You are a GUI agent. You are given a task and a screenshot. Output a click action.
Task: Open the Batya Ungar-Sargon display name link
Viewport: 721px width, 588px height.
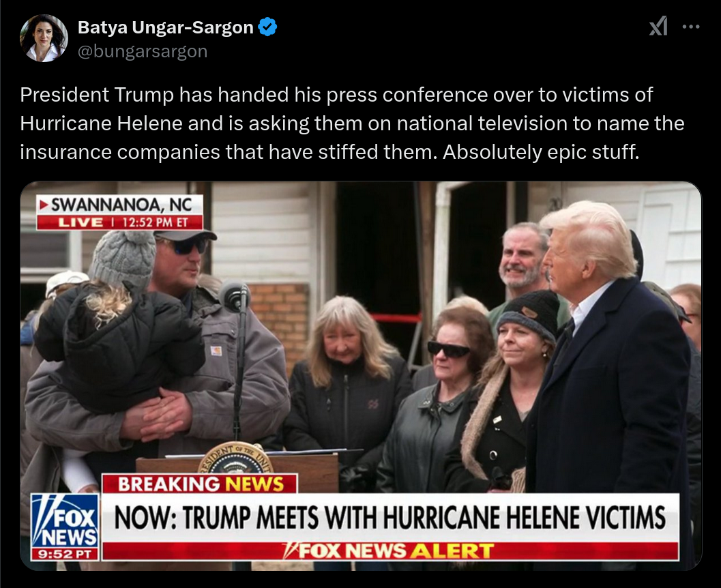pyautogui.click(x=166, y=27)
